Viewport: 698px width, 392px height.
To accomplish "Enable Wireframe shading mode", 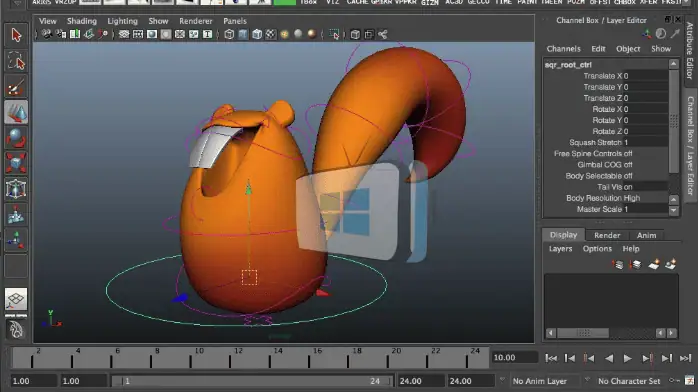I will [x=229, y=34].
